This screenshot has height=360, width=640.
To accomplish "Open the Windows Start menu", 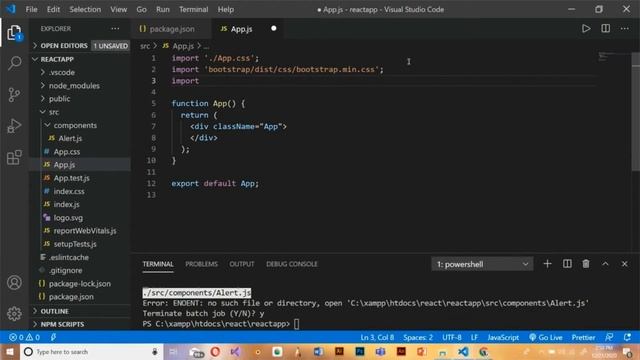I will click(x=10, y=351).
